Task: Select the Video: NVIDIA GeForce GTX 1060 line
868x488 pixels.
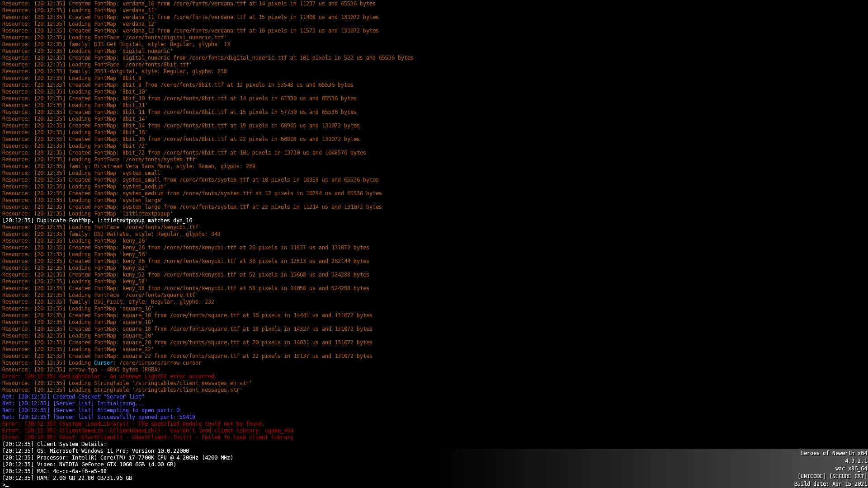Action: tap(89, 465)
